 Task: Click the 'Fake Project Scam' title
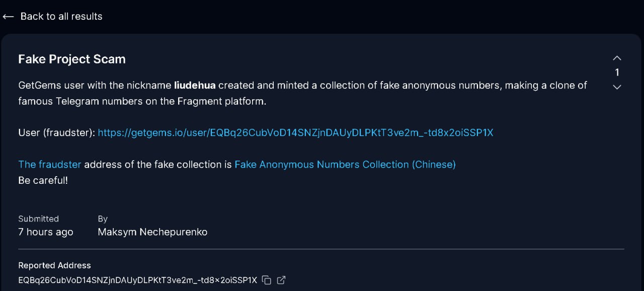(72, 59)
